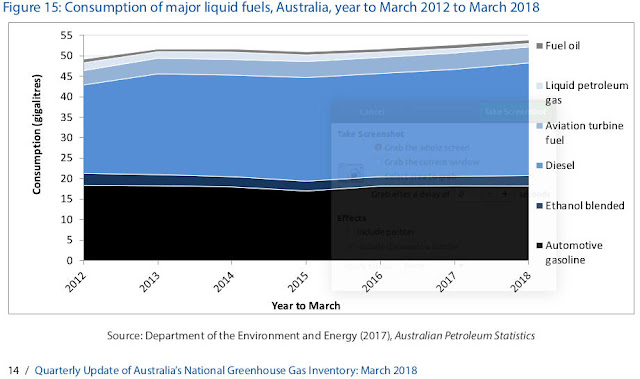The image size is (640, 379).
Task: Click the 25 value on the y-axis
Action: point(67,158)
